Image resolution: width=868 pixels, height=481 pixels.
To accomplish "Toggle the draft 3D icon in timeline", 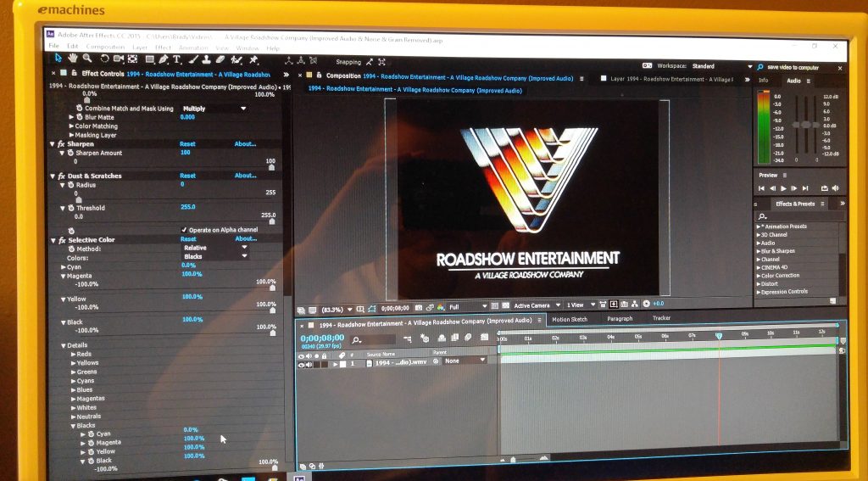I will 425,338.
